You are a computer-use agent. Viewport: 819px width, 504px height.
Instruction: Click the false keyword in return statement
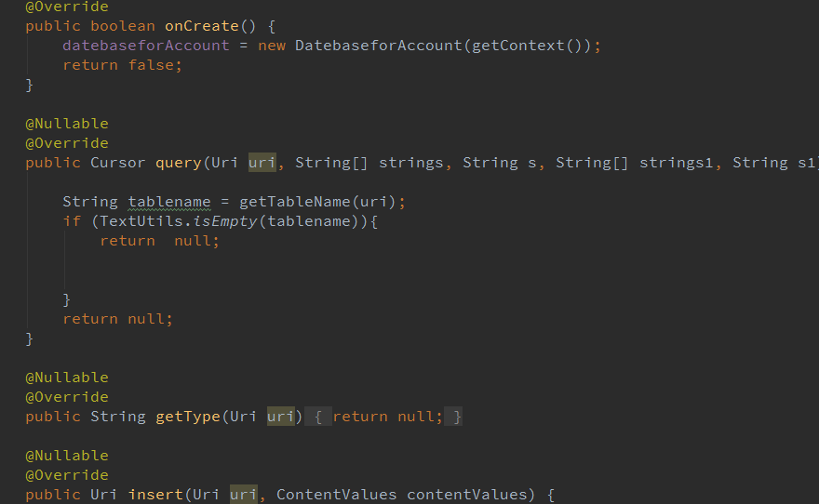coord(151,65)
